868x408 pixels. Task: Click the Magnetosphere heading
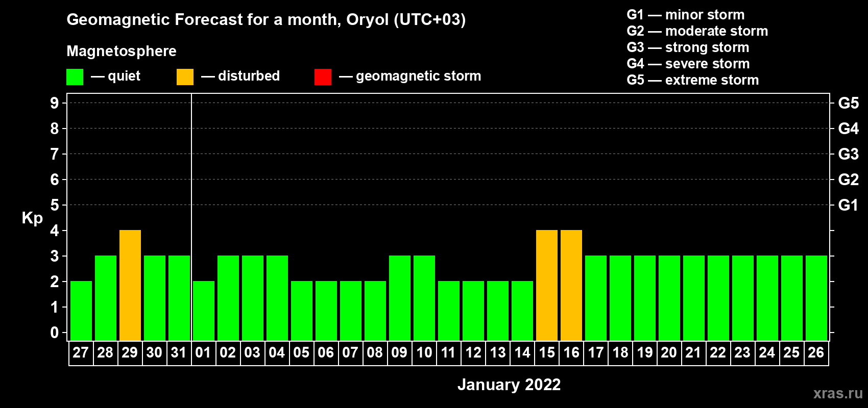(122, 52)
